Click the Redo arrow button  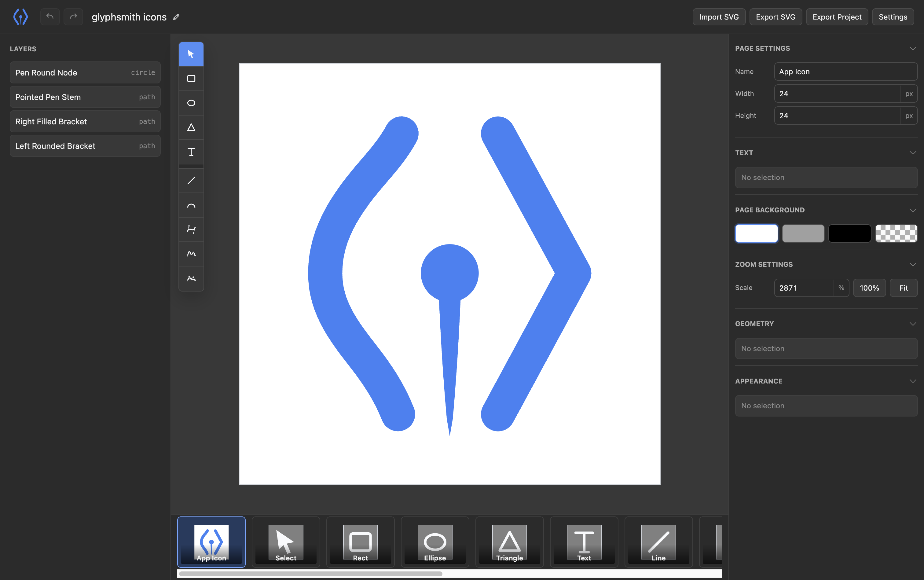coord(73,17)
